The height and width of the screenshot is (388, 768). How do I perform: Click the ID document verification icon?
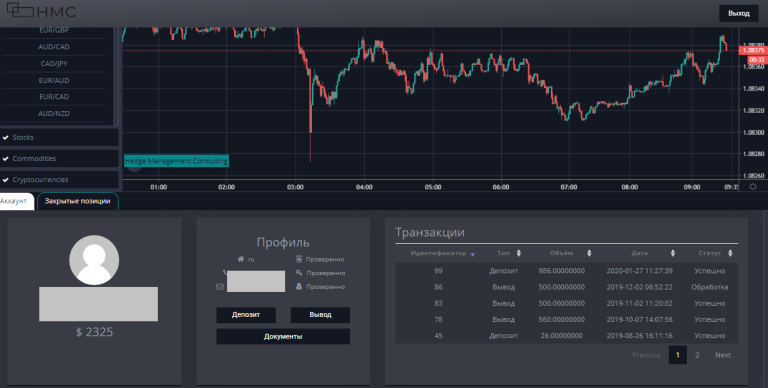(299, 259)
